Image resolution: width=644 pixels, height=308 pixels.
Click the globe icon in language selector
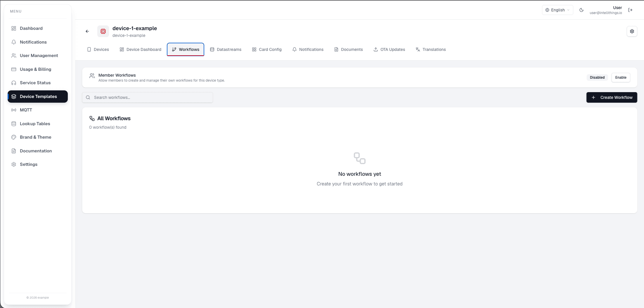547,10
